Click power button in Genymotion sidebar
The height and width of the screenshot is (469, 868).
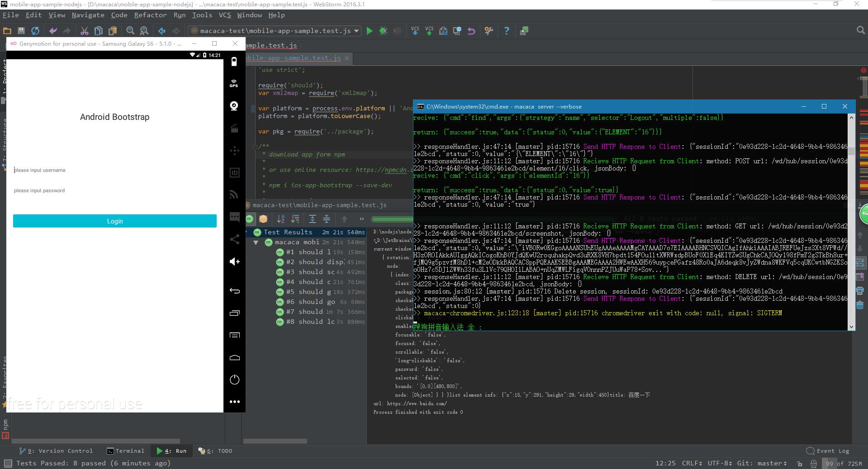tap(234, 379)
